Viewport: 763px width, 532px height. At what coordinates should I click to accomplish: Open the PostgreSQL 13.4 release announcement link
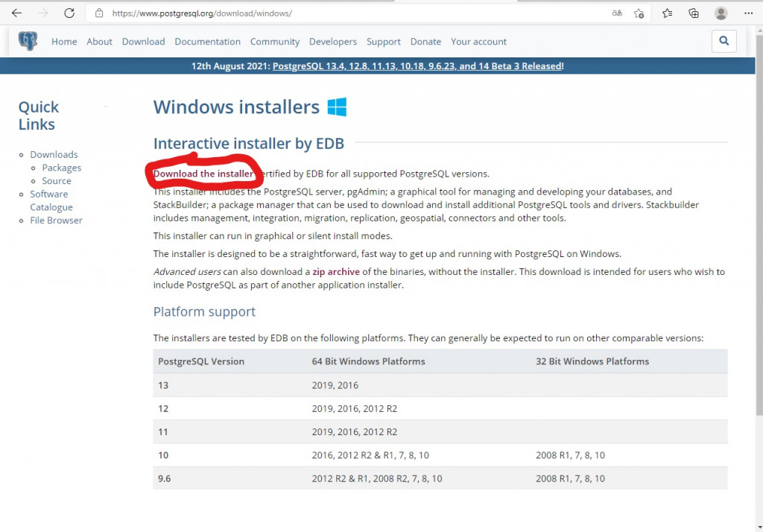click(418, 66)
